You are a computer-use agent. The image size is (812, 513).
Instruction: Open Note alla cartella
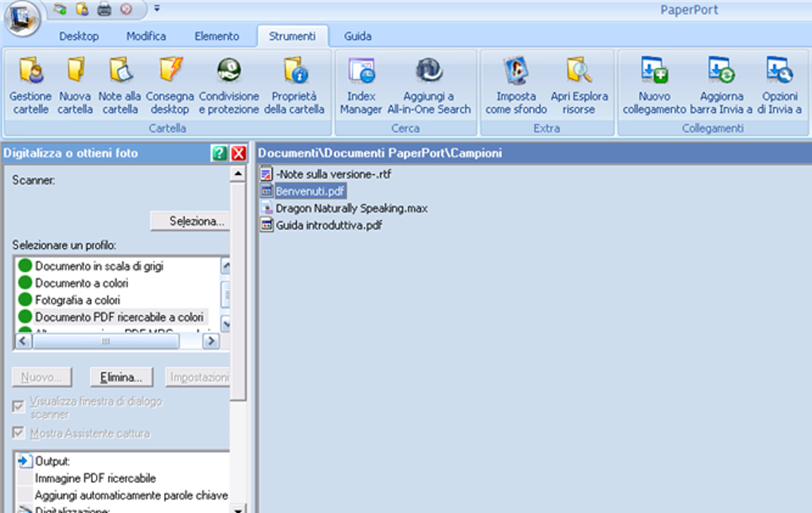pyautogui.click(x=119, y=86)
